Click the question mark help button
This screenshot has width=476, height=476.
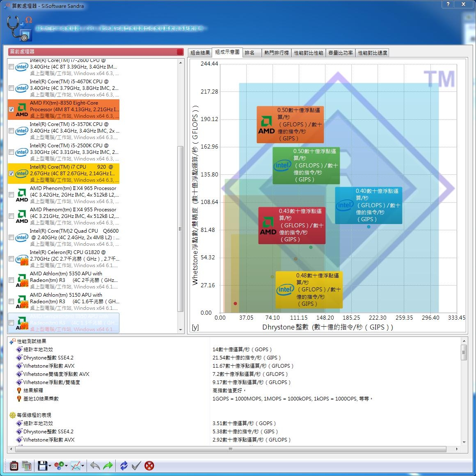tap(448, 4)
